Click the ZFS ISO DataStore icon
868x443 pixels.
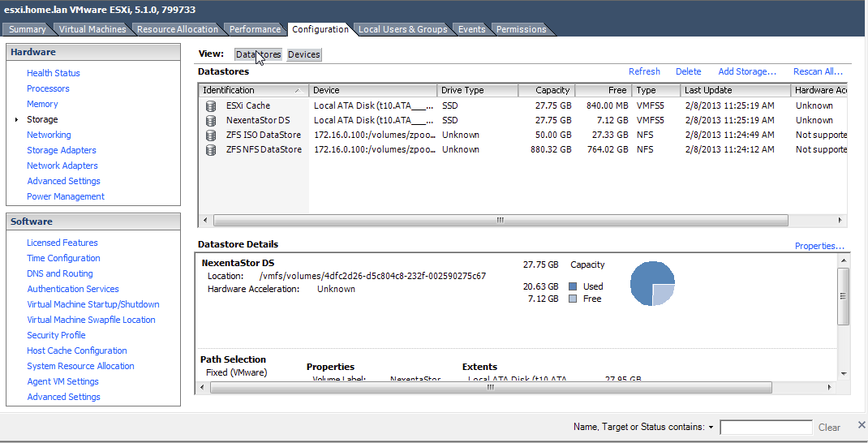pos(211,135)
